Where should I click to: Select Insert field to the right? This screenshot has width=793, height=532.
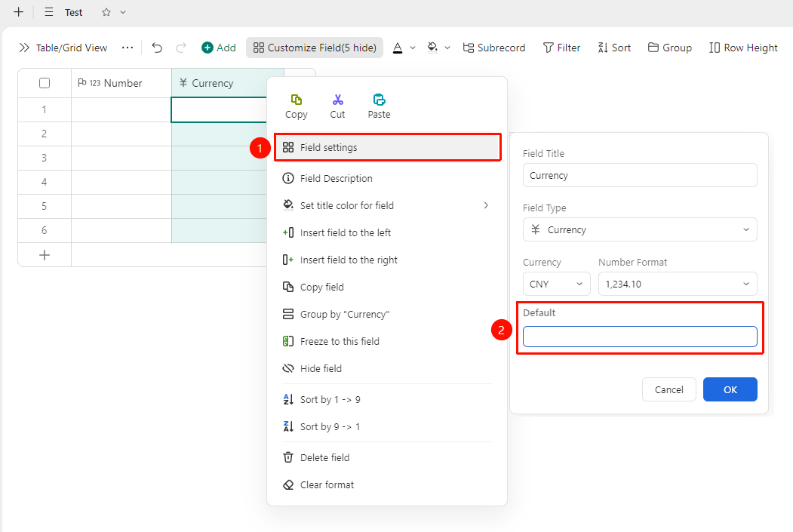coord(387,260)
